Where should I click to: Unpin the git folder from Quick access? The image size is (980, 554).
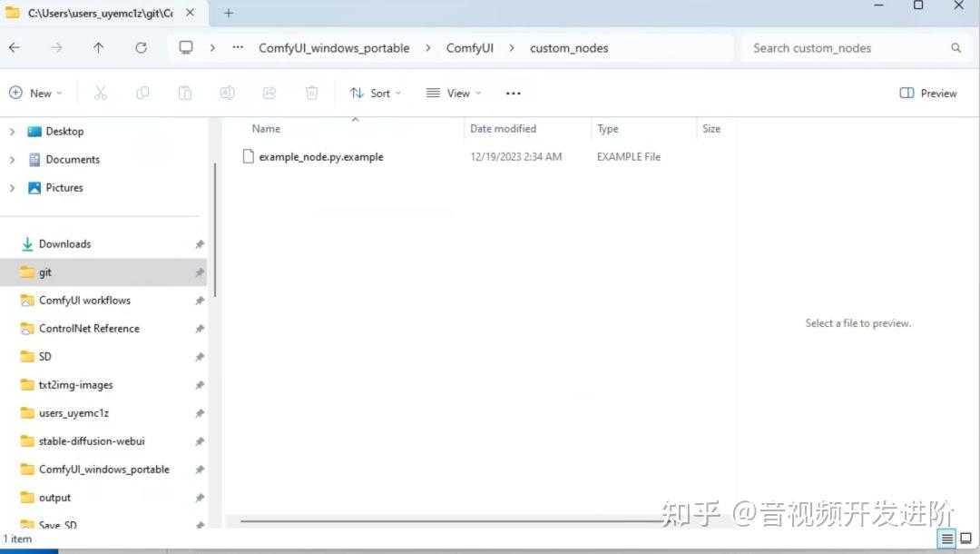click(x=198, y=272)
